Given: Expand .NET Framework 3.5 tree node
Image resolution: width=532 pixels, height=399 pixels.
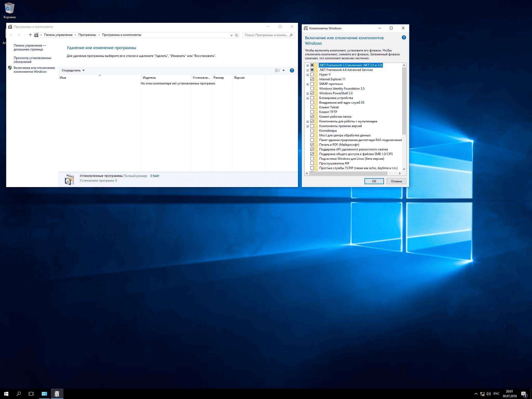Looking at the screenshot, I should pyautogui.click(x=308, y=65).
